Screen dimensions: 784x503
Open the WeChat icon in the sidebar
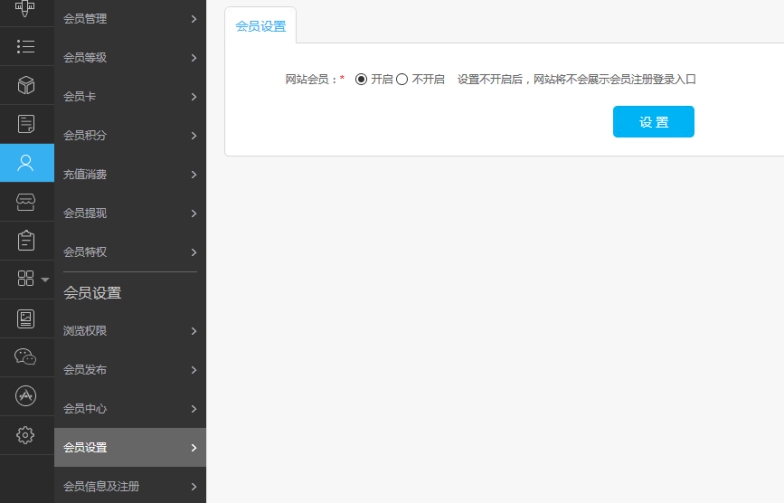[26, 357]
